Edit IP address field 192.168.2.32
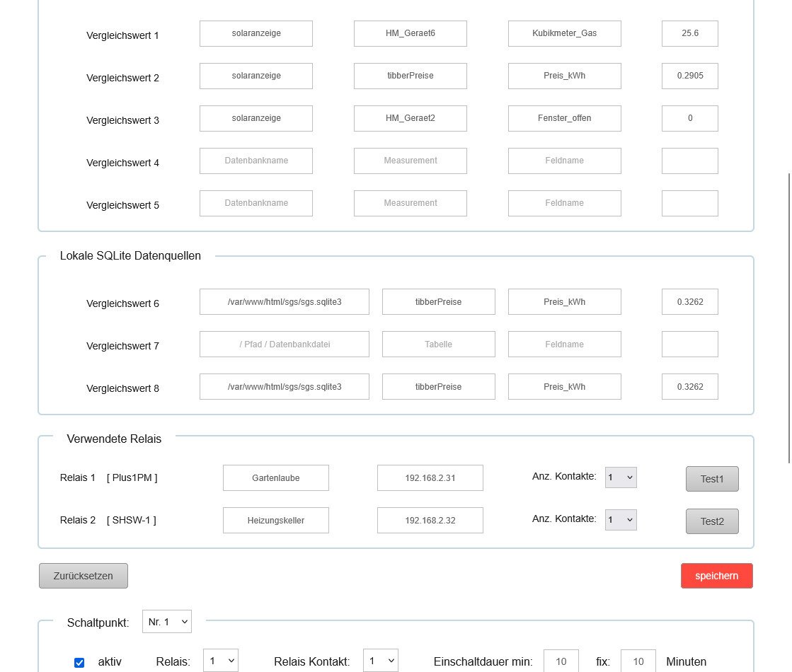 tap(430, 521)
